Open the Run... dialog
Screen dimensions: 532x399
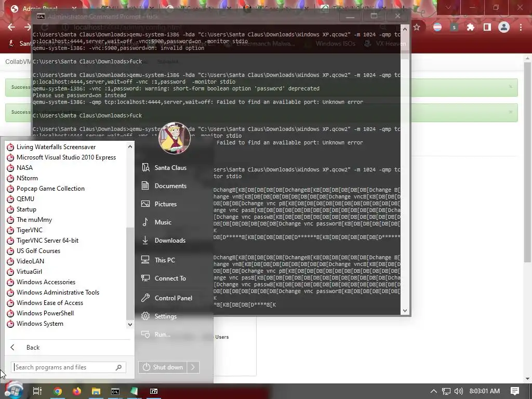(x=156, y=335)
